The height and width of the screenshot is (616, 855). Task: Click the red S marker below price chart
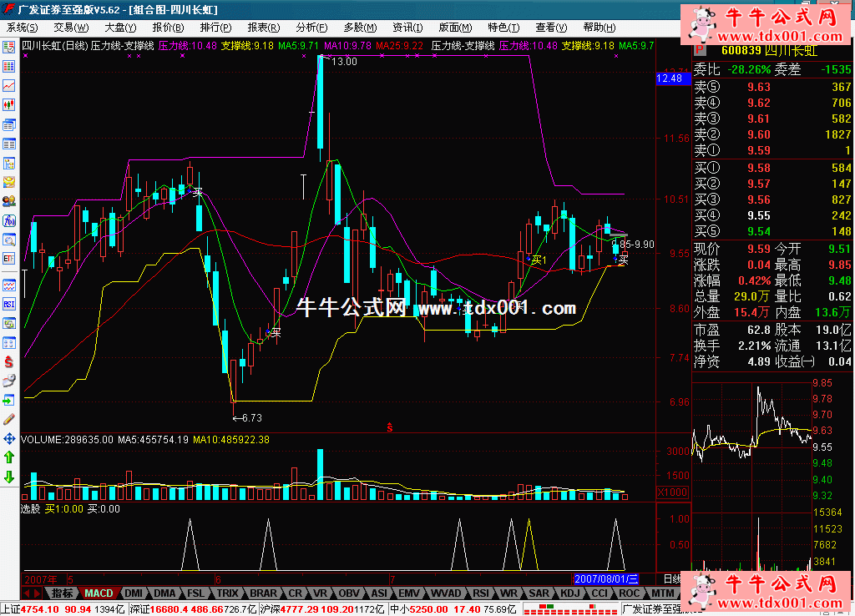[x=389, y=427]
